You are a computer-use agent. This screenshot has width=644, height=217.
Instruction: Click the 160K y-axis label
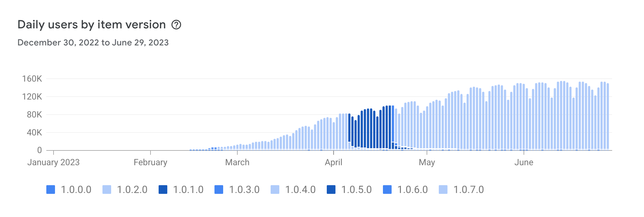click(x=32, y=79)
